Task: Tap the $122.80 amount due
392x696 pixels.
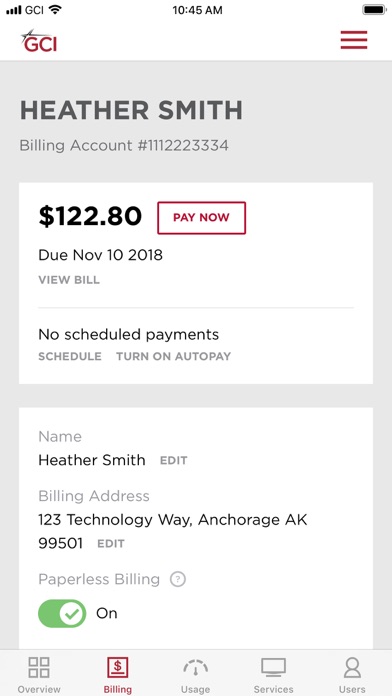Action: pos(90,217)
